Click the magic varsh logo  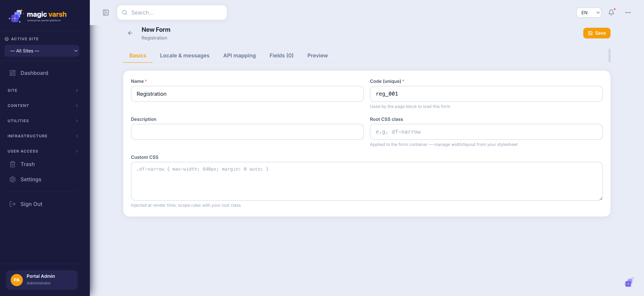[x=38, y=16]
